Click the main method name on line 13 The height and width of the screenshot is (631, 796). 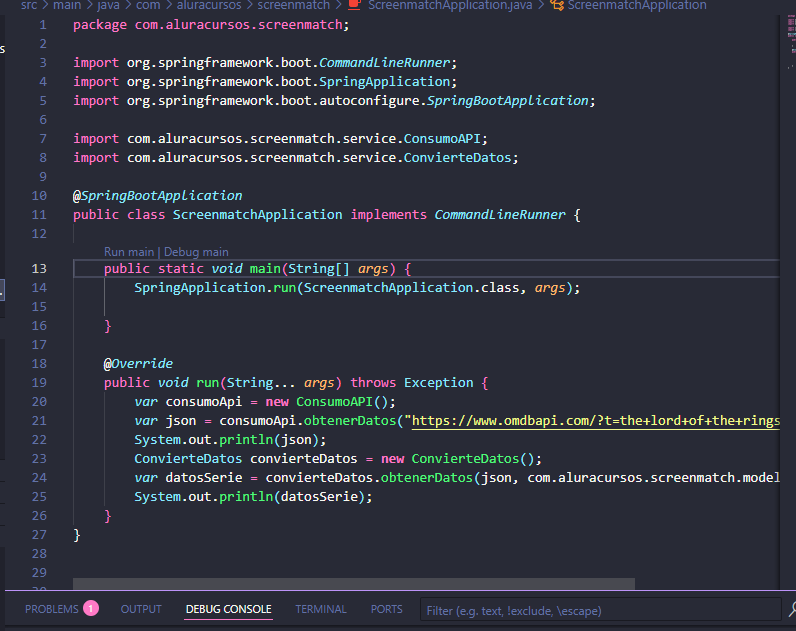click(265, 269)
